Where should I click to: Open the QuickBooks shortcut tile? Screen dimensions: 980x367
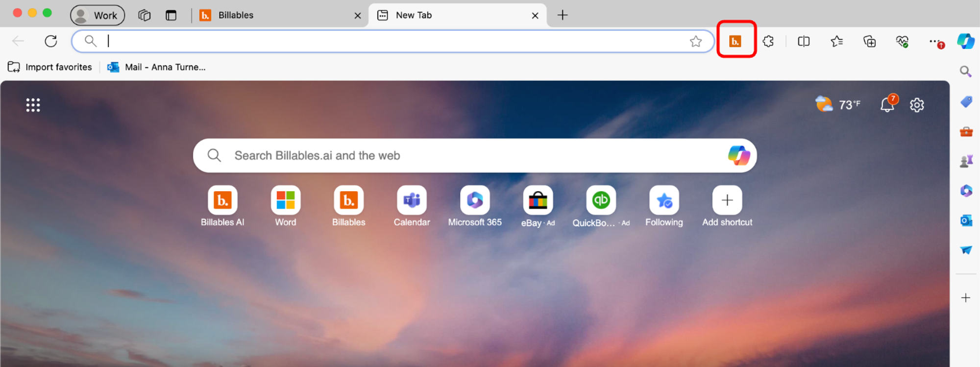point(601,200)
